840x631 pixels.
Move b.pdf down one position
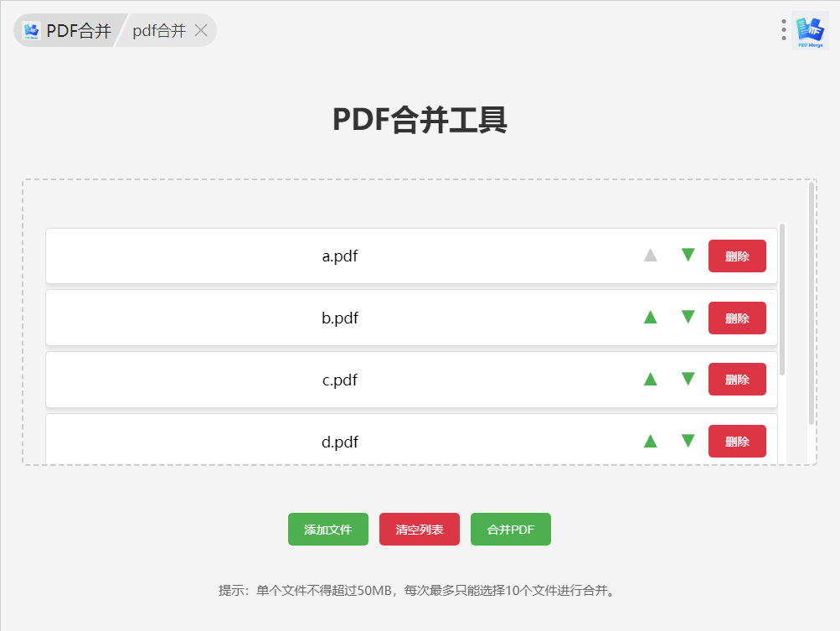(x=688, y=318)
